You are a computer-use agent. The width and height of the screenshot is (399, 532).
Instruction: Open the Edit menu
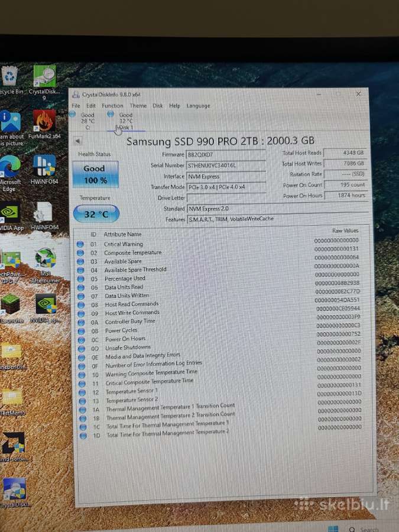[91, 106]
